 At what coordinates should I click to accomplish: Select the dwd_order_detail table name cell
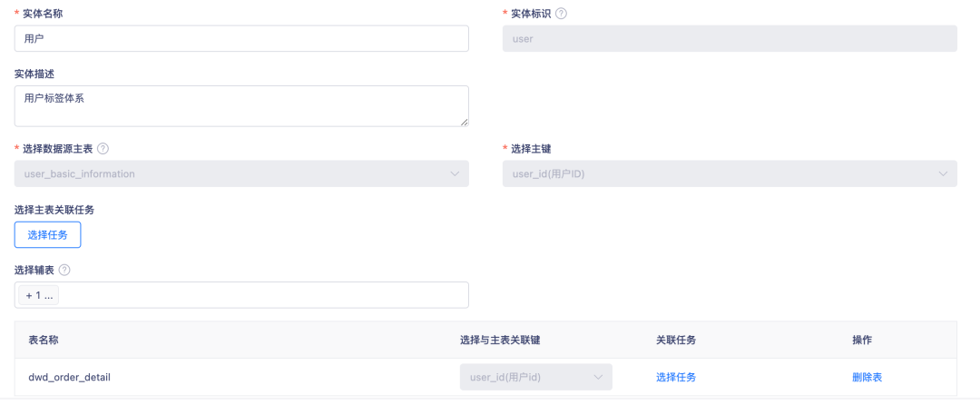[x=70, y=377]
